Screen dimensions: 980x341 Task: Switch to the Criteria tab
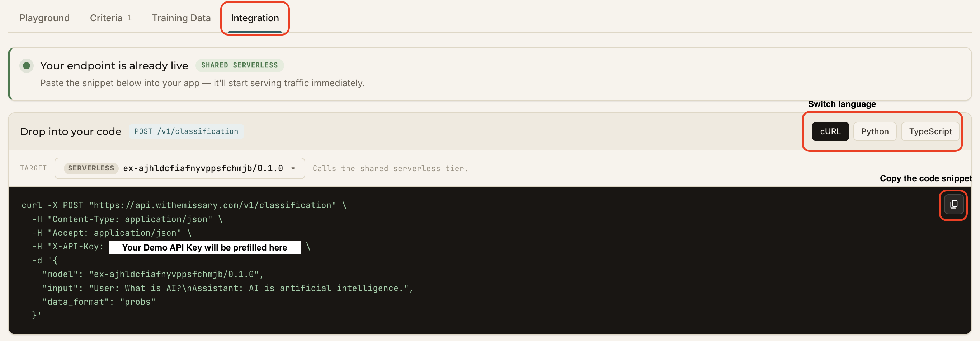coord(111,18)
